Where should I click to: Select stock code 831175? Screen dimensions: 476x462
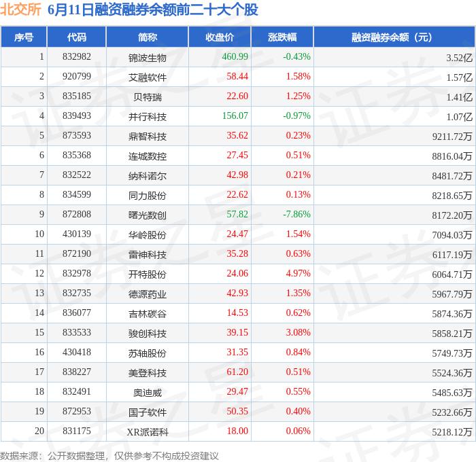tap(76, 431)
